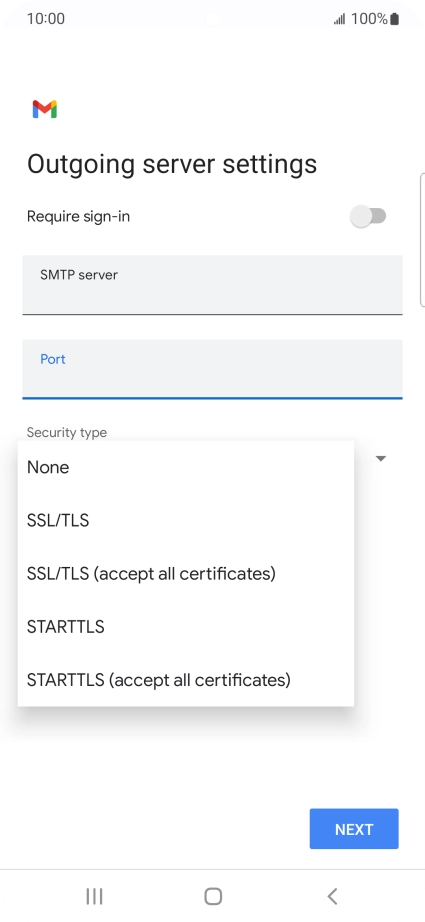Screen dimensions: 425x922
Task: Tap the Security type label
Action: point(67,432)
